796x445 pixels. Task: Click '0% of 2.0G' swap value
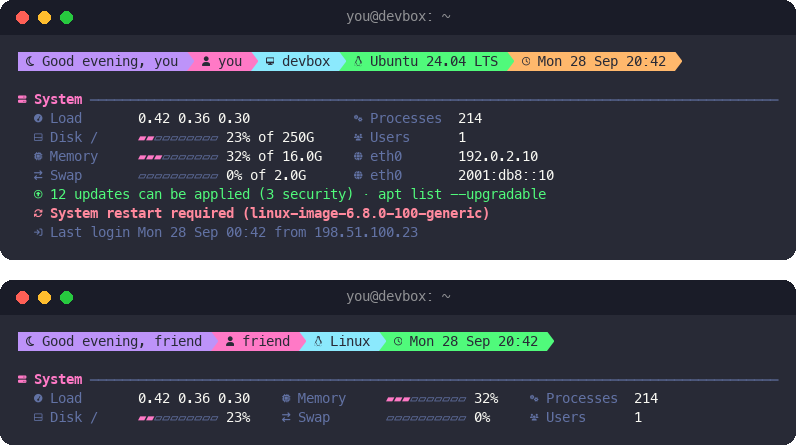tap(266, 176)
